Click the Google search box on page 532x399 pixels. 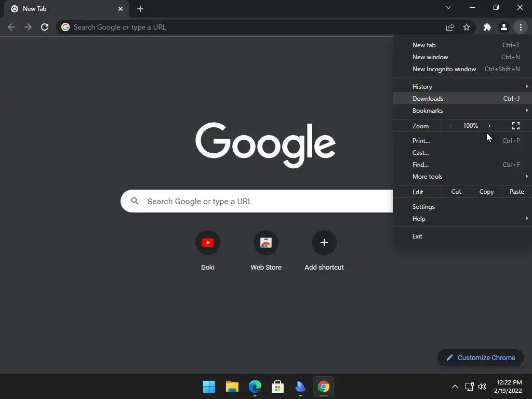pyautogui.click(x=257, y=201)
